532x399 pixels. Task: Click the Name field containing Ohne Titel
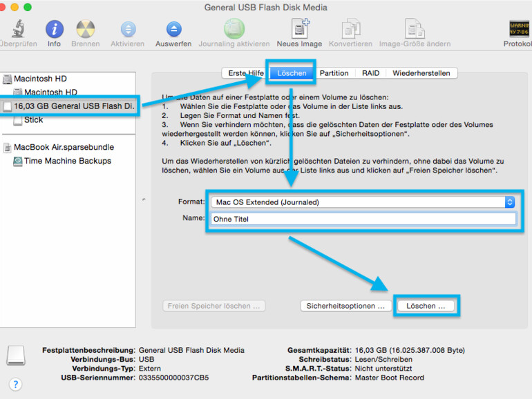(x=363, y=219)
